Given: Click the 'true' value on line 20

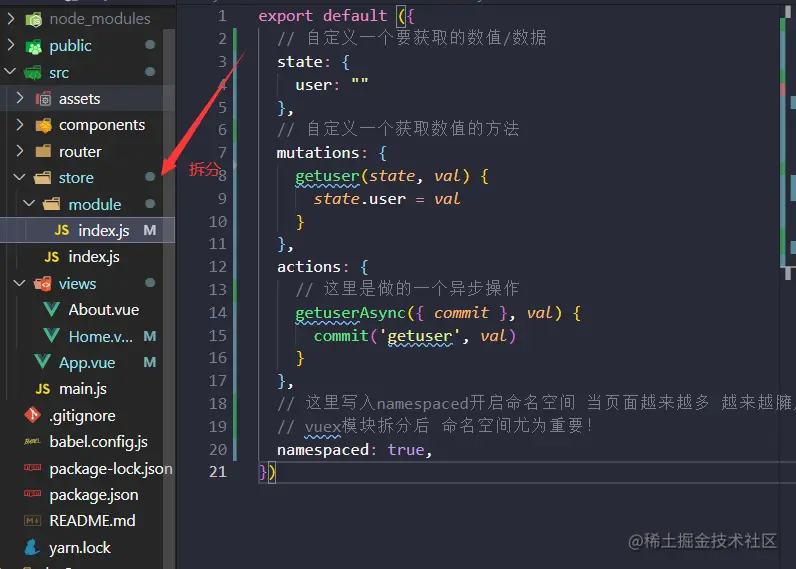Looking at the screenshot, I should [406, 450].
